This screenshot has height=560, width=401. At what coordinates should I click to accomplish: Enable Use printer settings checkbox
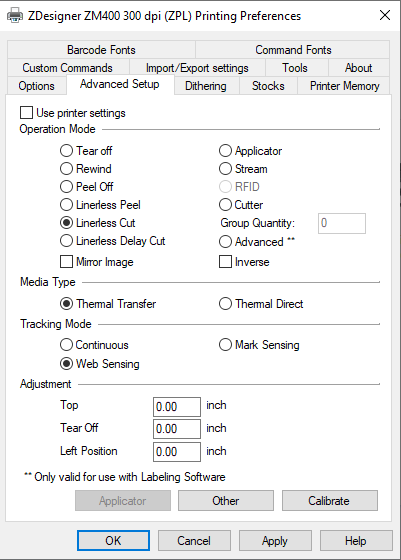26,113
